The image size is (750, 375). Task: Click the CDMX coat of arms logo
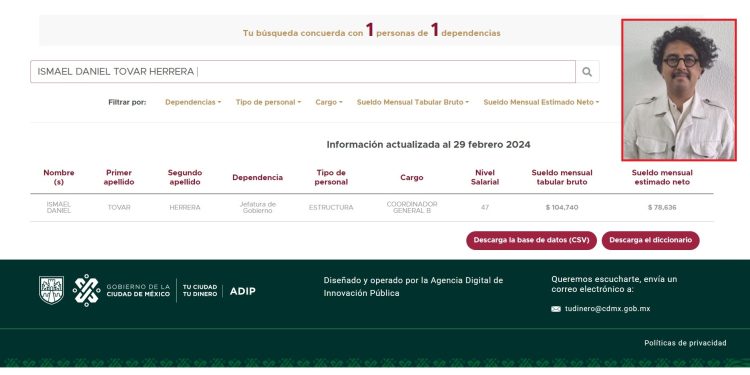pos(51,290)
